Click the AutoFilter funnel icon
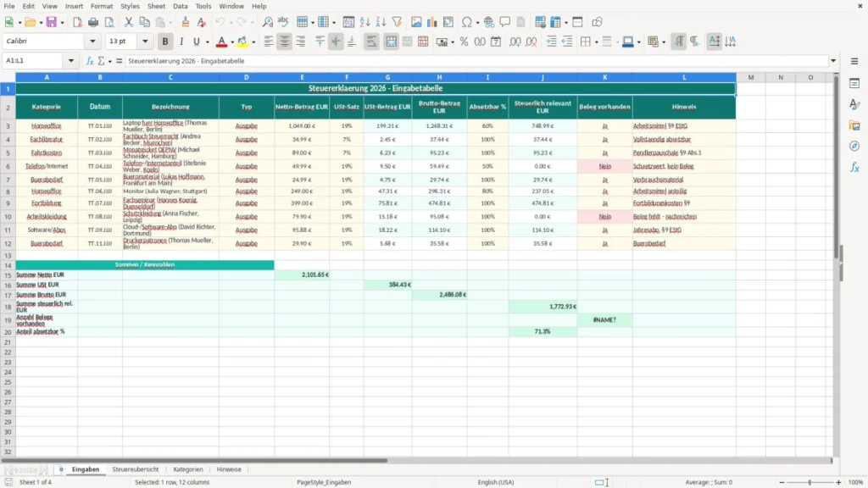This screenshot has width=868, height=488. coord(397,22)
